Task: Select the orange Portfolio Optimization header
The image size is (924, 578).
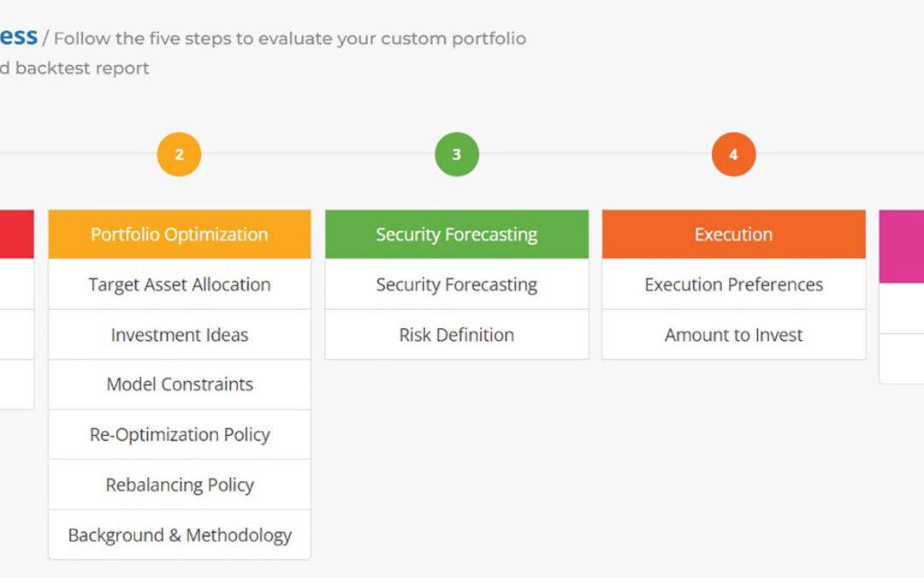Action: (x=179, y=233)
